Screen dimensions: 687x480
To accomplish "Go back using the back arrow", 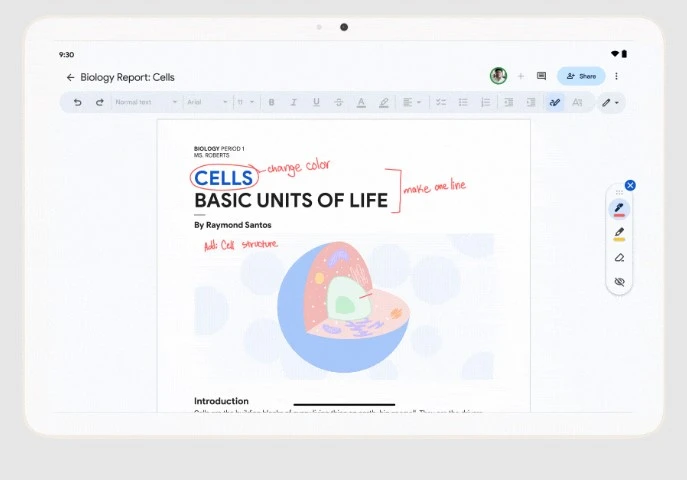I will point(70,77).
